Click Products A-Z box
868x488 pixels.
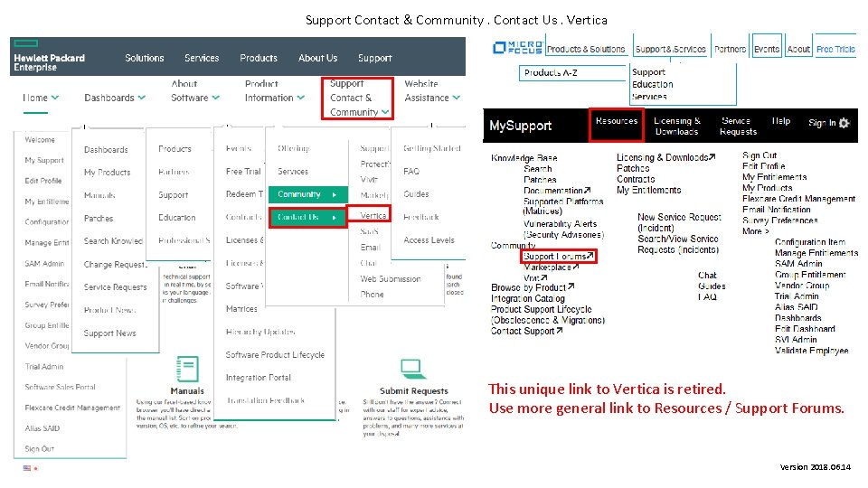click(x=572, y=72)
